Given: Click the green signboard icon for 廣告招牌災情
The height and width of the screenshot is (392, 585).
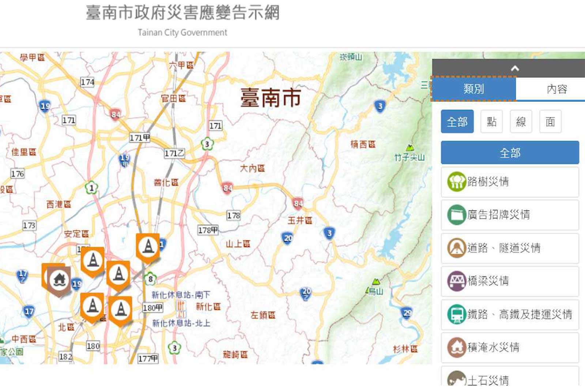Looking at the screenshot, I should click(457, 215).
